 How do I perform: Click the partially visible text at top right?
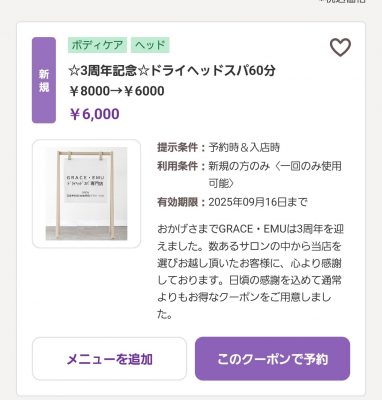tap(343, 1)
